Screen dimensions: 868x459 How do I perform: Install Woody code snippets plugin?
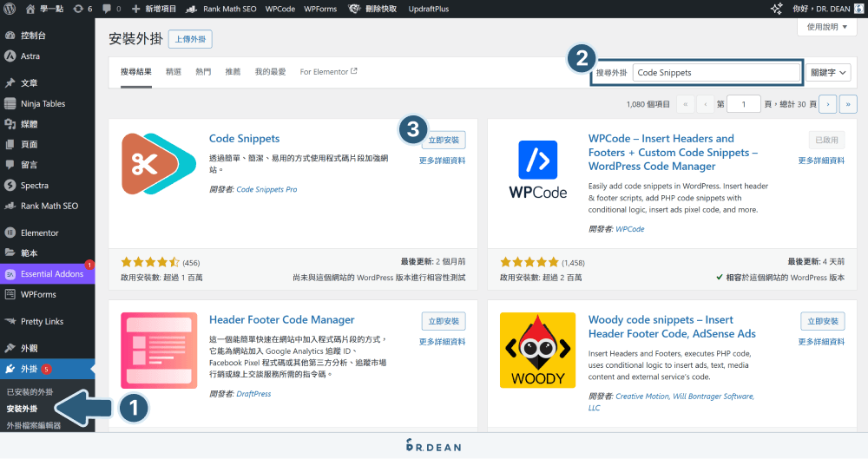click(x=823, y=321)
